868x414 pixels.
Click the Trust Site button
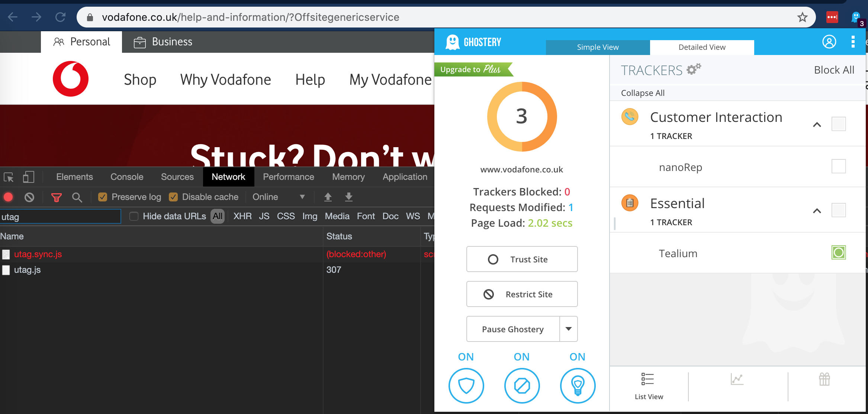pyautogui.click(x=522, y=259)
